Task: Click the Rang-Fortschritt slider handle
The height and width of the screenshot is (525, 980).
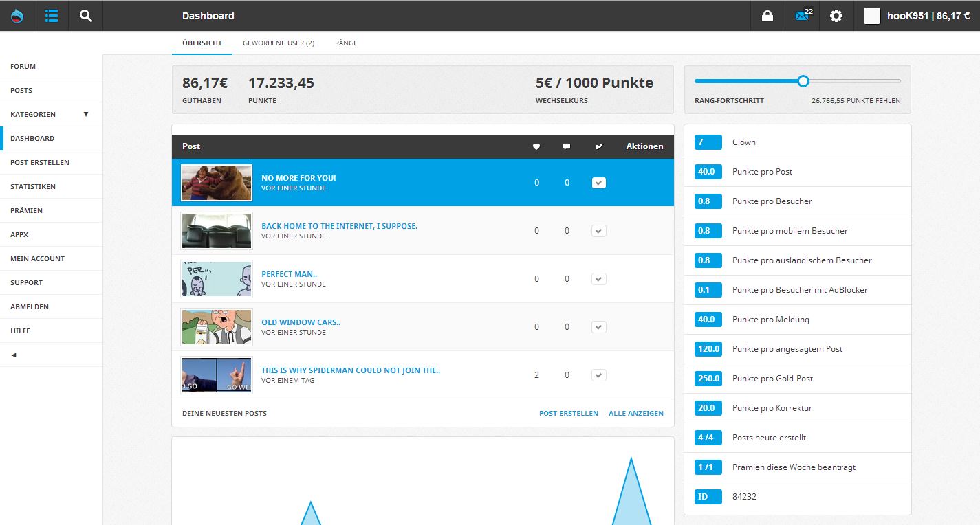Action: point(803,81)
